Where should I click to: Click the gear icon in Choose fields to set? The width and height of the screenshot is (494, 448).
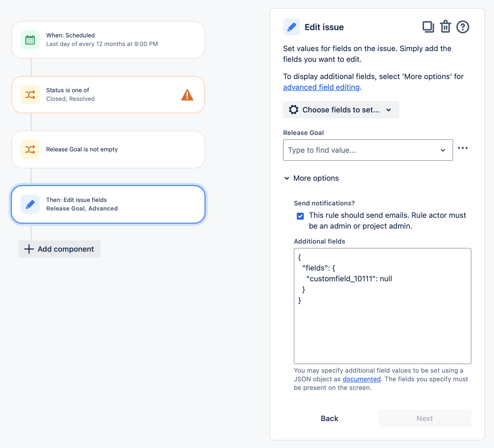click(294, 110)
